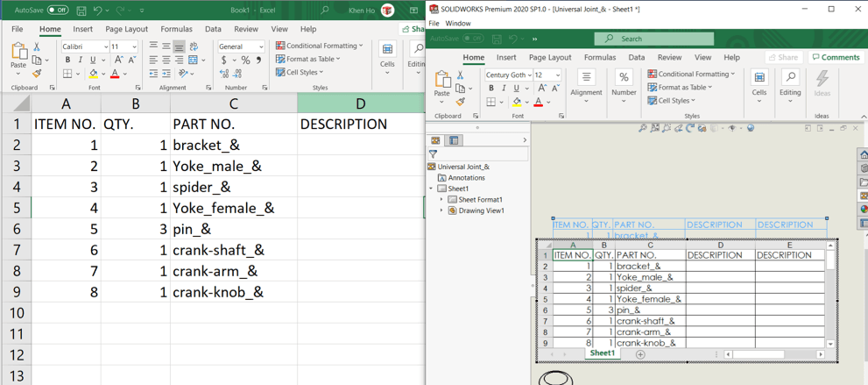This screenshot has height=385, width=868.
Task: Click the fill color bucket in Book1 Excel
Action: (x=94, y=73)
